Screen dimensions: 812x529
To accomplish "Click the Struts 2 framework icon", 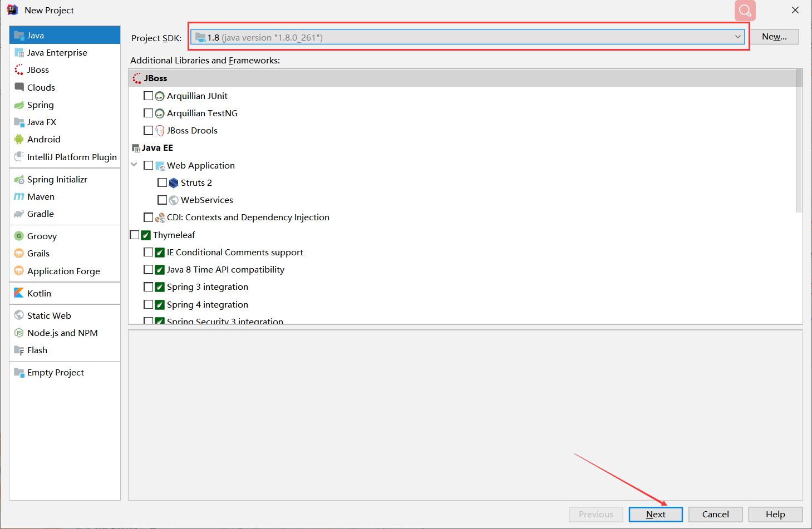I will (x=174, y=183).
